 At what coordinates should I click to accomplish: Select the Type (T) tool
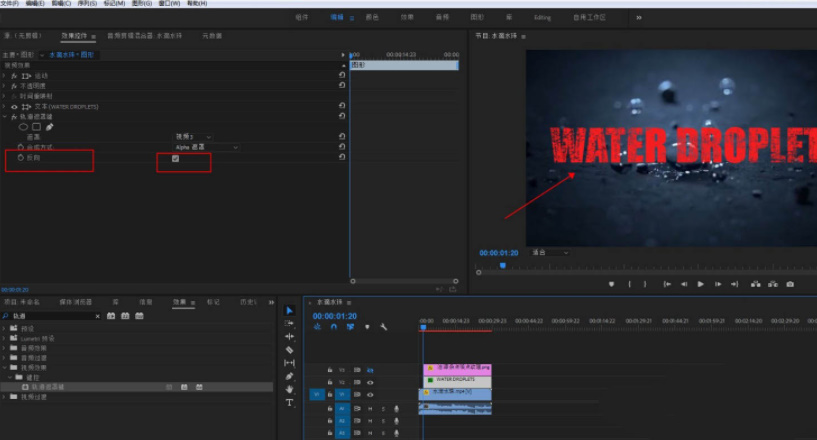(x=289, y=402)
